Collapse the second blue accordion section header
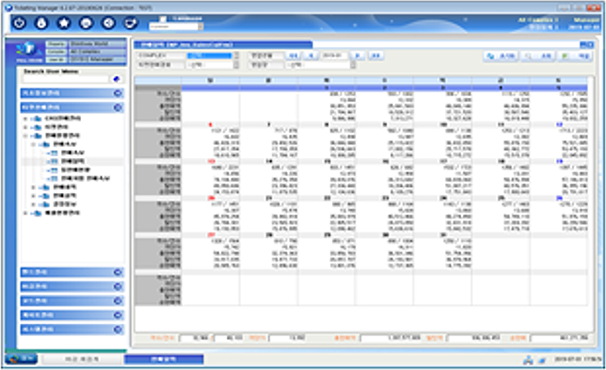The height and width of the screenshot is (370, 606). pyautogui.click(x=72, y=107)
